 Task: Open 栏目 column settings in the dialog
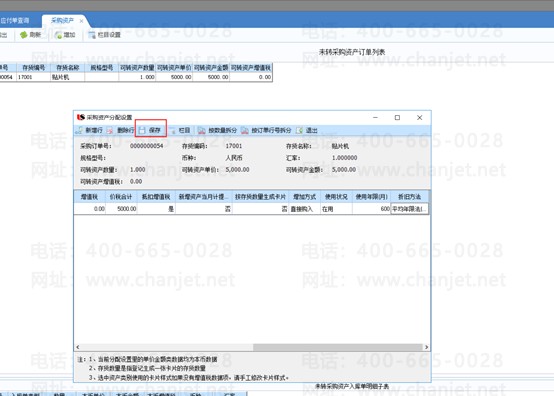click(x=180, y=130)
